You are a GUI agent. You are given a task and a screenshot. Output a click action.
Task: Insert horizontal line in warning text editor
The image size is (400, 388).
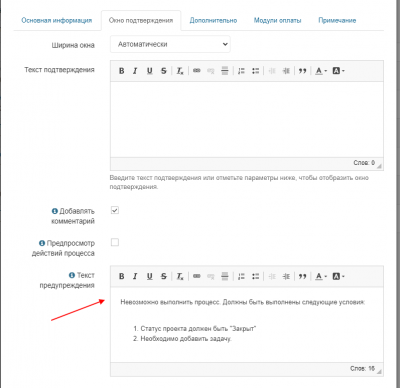point(225,276)
